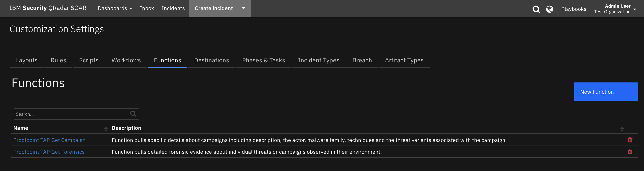
Task: Click the New Function button
Action: [x=606, y=92]
